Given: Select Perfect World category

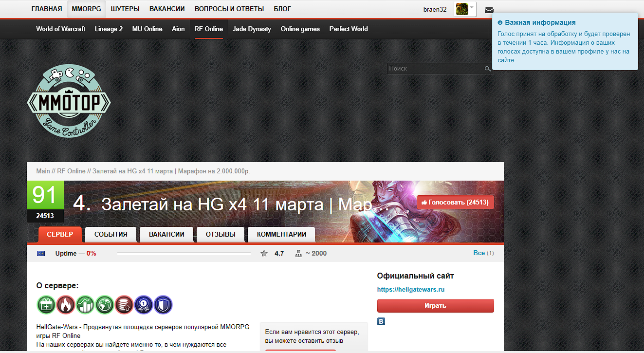Looking at the screenshot, I should coord(349,29).
